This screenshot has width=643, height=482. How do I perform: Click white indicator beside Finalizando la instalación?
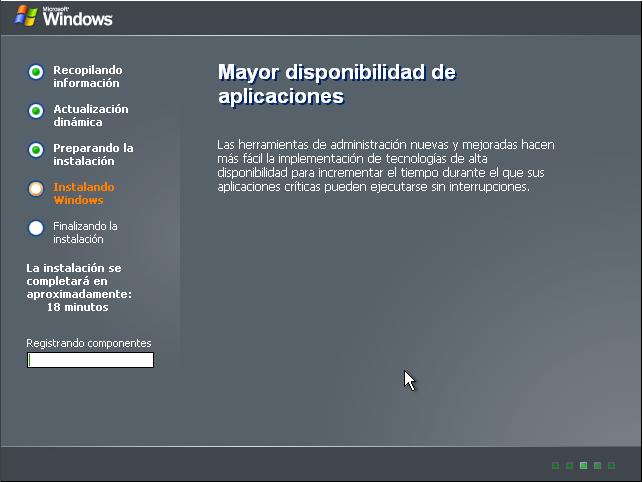[36, 228]
